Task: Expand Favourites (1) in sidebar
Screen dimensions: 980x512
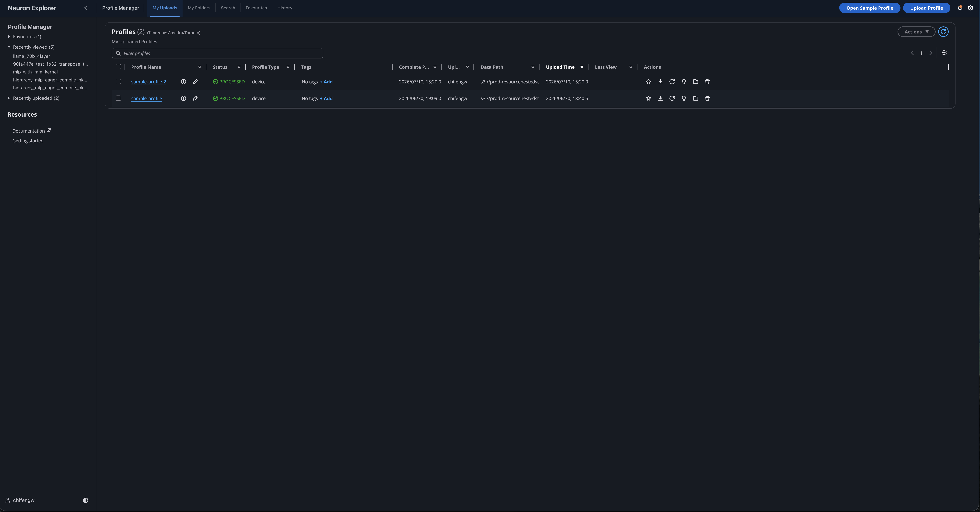Action: coord(9,37)
